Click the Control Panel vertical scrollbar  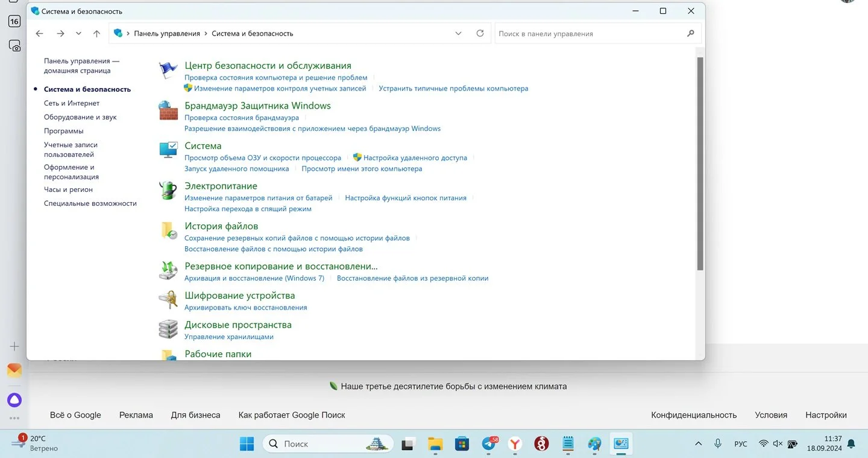point(700,163)
